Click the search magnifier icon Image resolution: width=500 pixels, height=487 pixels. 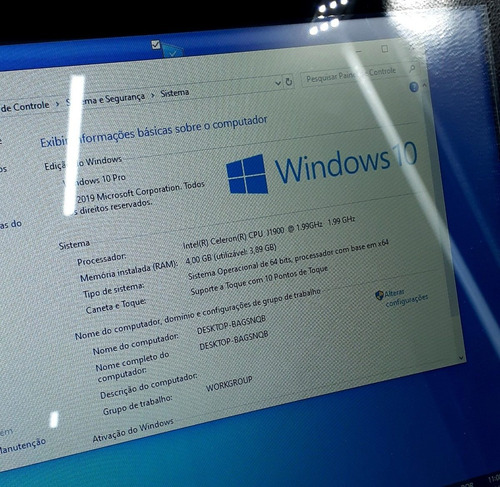coord(412,69)
